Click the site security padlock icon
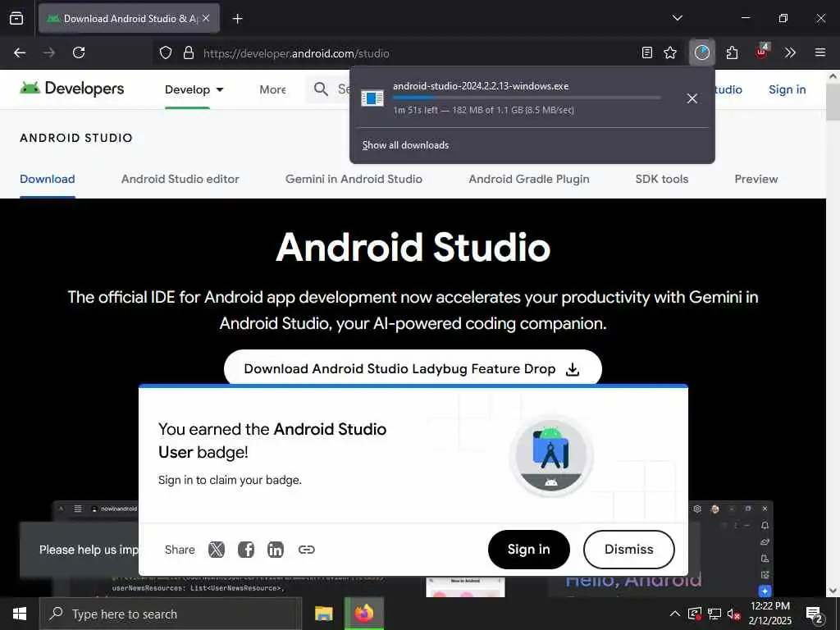 (x=188, y=52)
